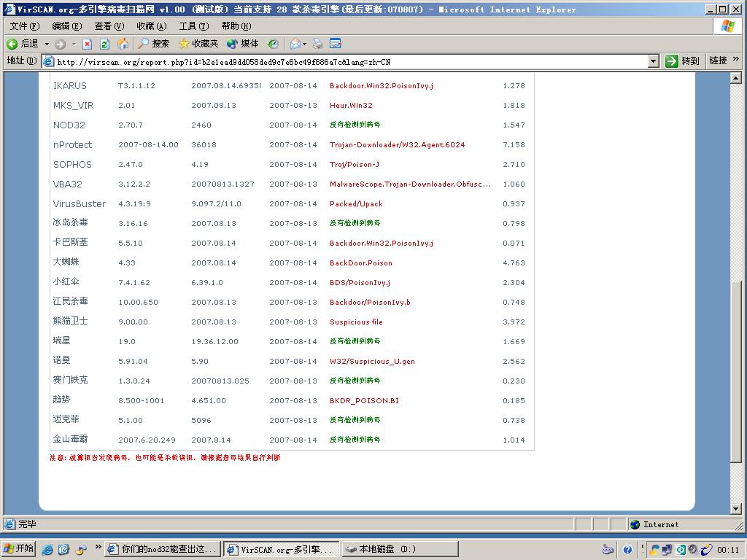Viewport: 747px width, 560px height.
Task: Switch to the nod32 taskbar window
Action: pos(163,549)
